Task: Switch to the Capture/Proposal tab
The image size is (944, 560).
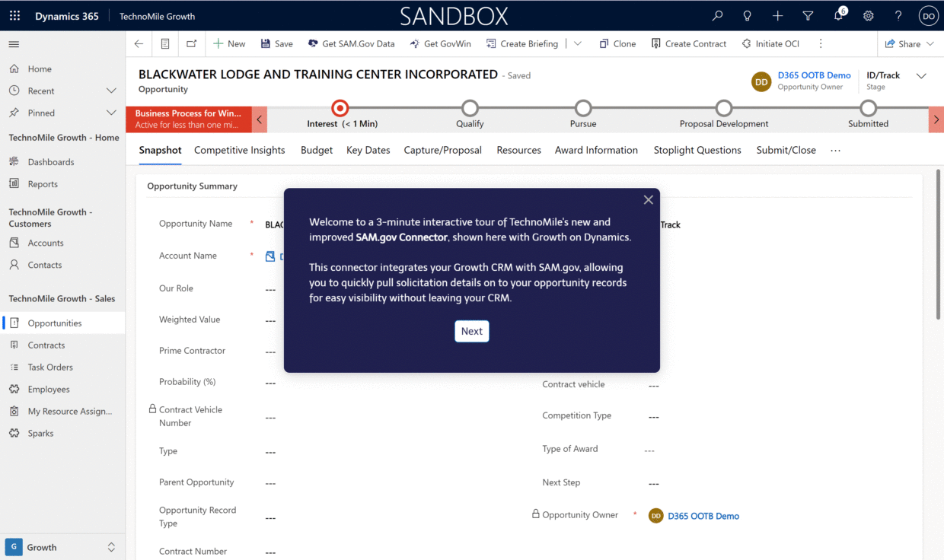Action: (x=443, y=150)
